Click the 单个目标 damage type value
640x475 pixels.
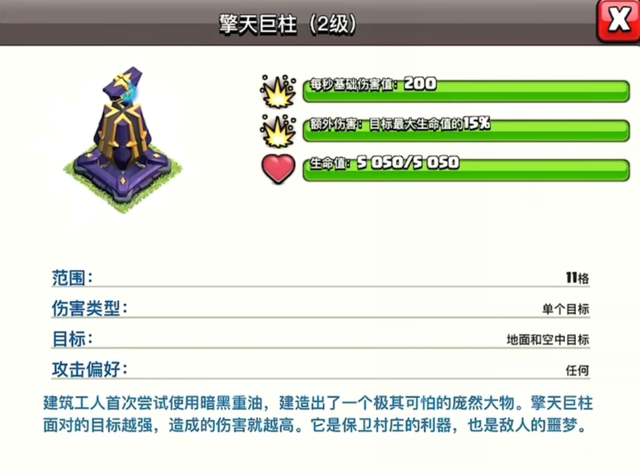(565, 309)
